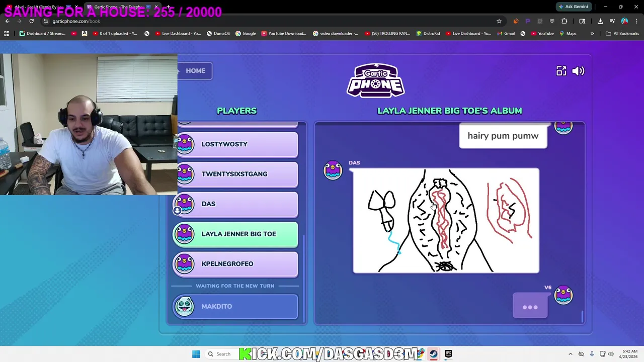Open Maps bookmark
This screenshot has height=362, width=644.
click(568, 34)
